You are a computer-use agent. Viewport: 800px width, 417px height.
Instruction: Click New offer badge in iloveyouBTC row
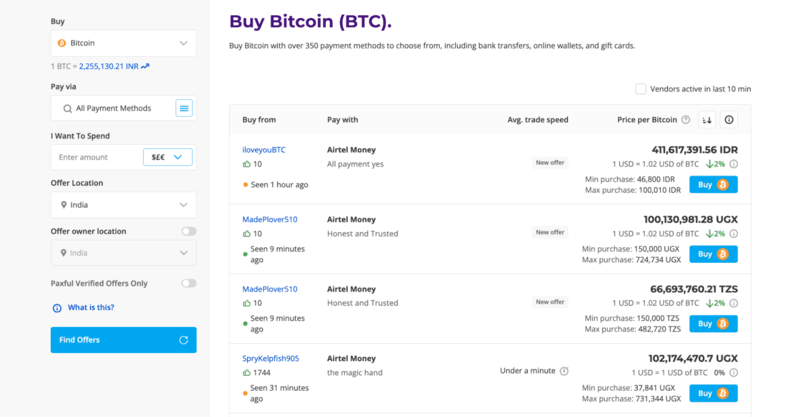pyautogui.click(x=549, y=163)
